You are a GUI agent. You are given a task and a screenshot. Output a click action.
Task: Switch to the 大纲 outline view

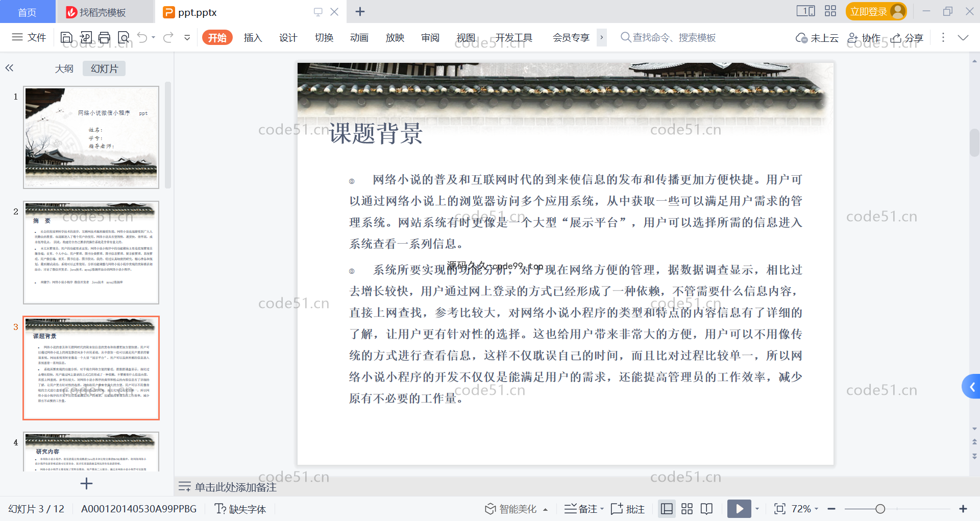click(64, 68)
